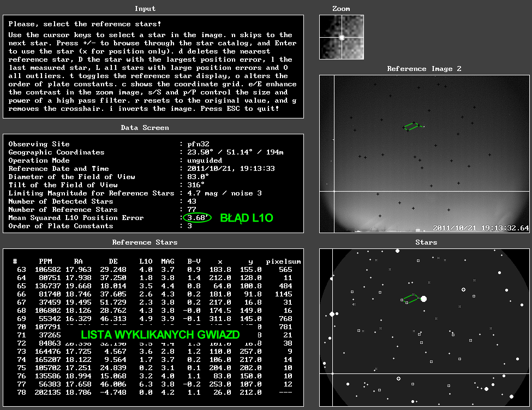Viewport: 532px width, 410px height.
Task: Click the value '2011/10/21, 19:13:33'
Action: point(231,168)
